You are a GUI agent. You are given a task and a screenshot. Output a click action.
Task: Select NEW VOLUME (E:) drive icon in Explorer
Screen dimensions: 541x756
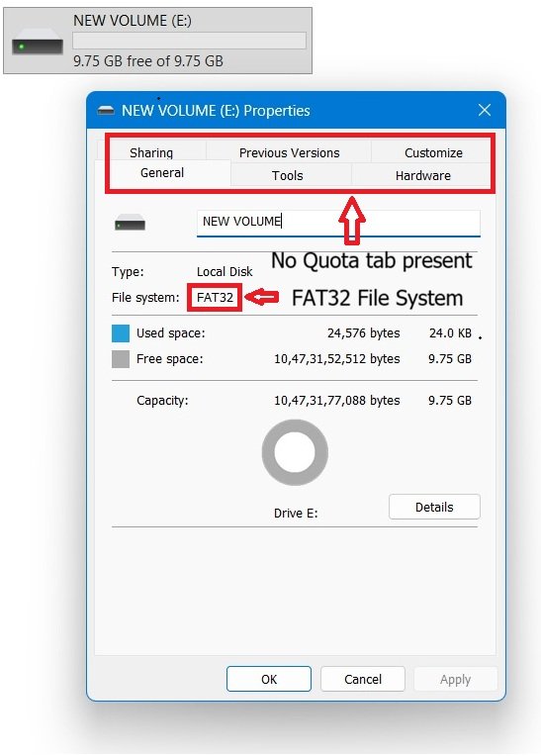tap(38, 42)
